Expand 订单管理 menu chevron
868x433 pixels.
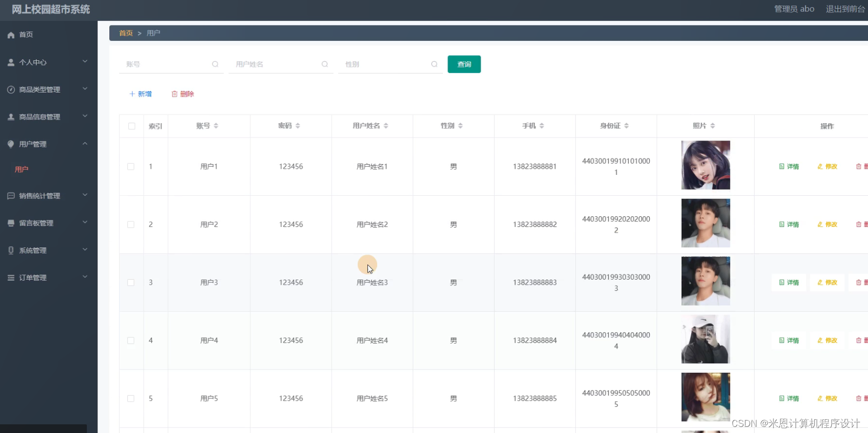pyautogui.click(x=85, y=277)
